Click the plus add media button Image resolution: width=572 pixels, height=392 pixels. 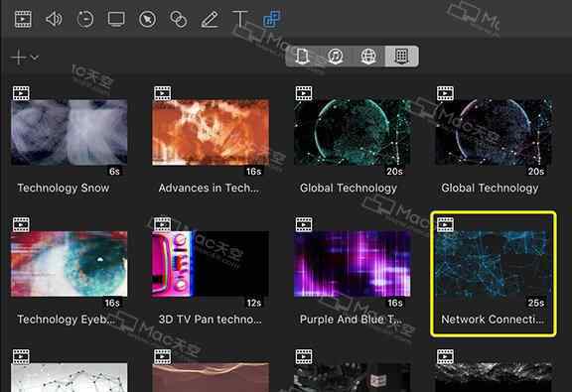[x=18, y=58]
